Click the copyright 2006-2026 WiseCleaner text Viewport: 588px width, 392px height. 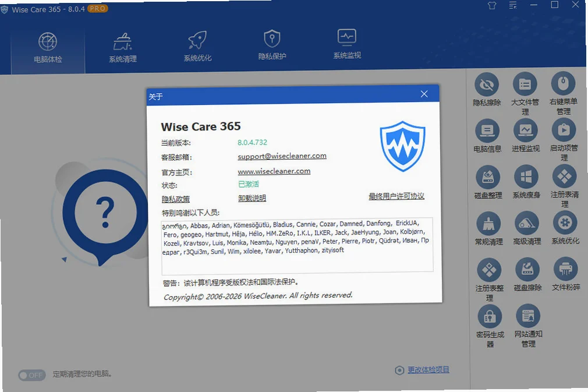258,296
